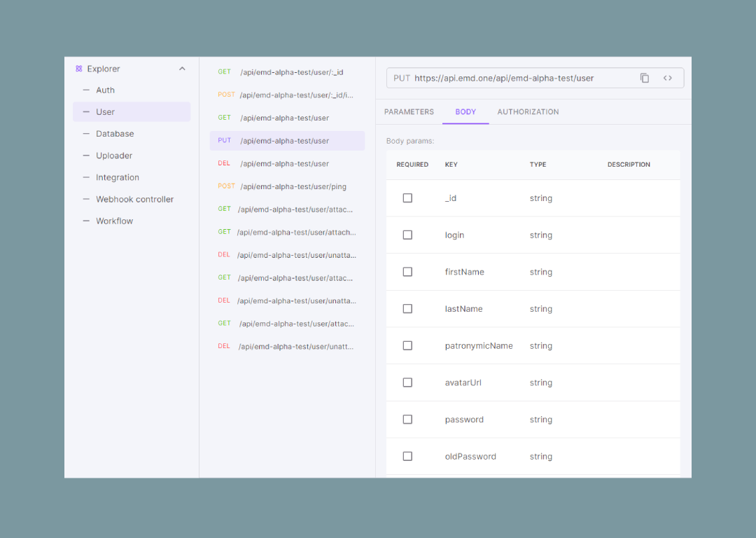The height and width of the screenshot is (538, 756).
Task: Open the Webhook controller section
Action: point(134,200)
